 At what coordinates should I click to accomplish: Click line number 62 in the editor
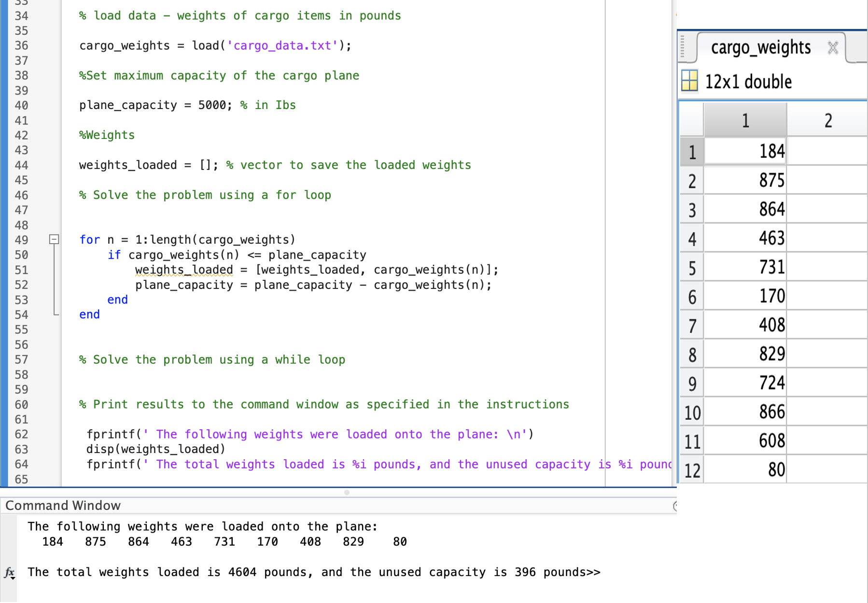click(21, 434)
